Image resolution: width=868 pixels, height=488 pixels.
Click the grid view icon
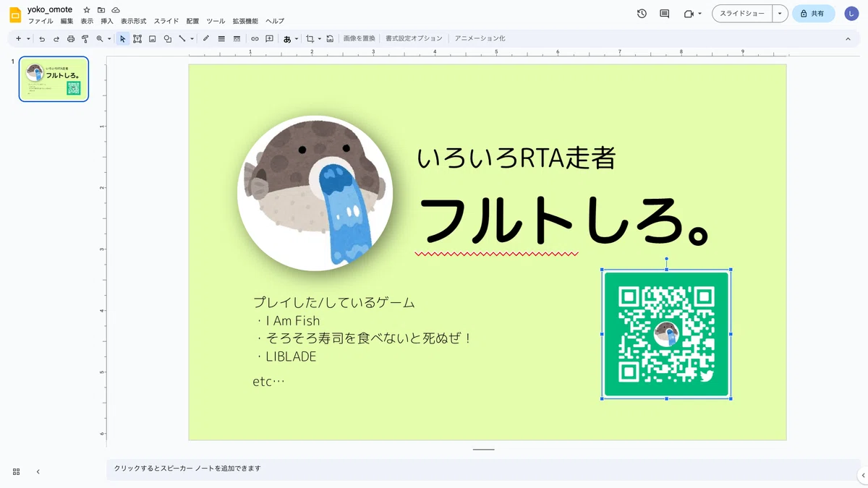(16, 471)
